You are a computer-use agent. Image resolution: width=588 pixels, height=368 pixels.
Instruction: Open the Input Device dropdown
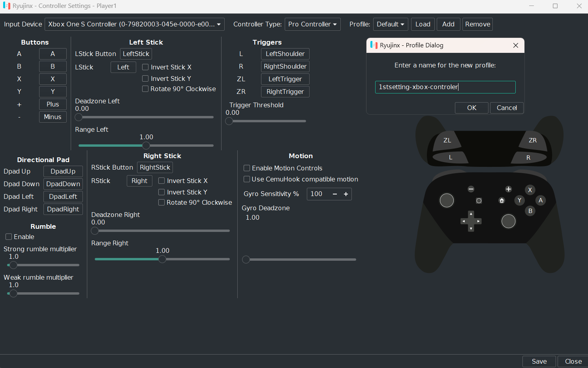[x=135, y=24]
